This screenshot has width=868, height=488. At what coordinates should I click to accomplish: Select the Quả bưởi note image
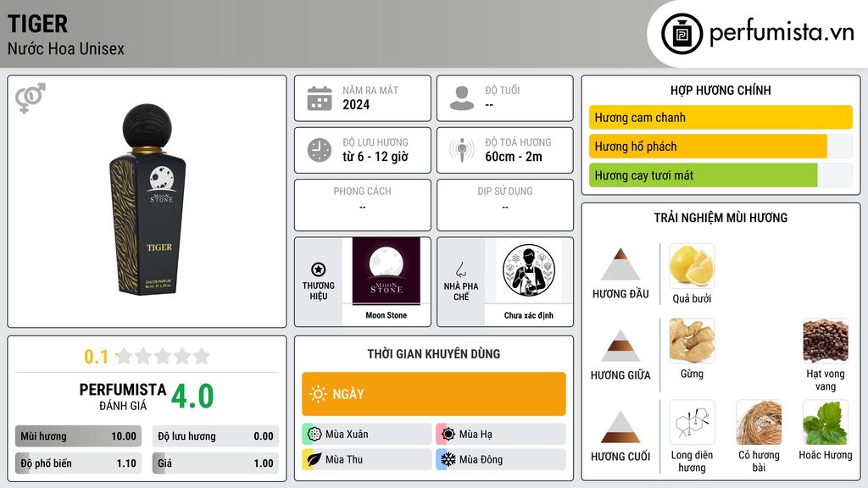pyautogui.click(x=692, y=265)
